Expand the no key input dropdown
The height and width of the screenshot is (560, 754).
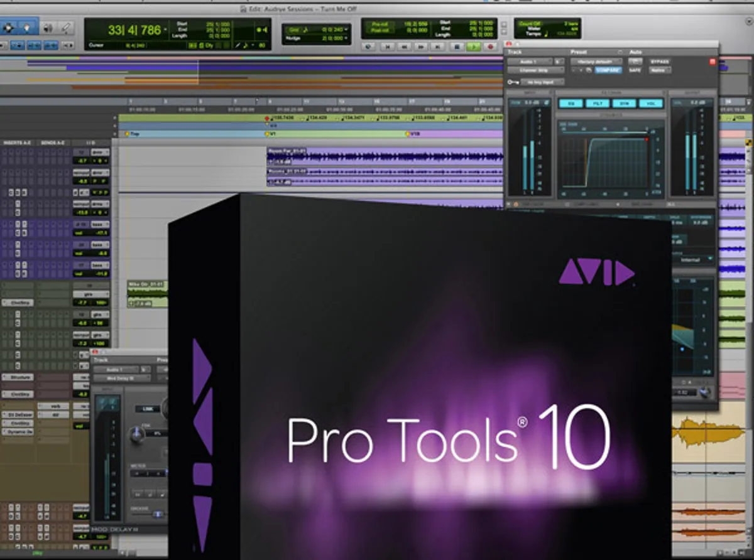point(542,82)
